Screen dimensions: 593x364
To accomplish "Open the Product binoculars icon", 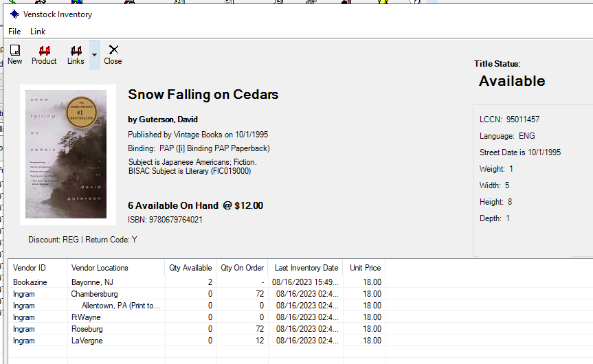I will pos(44,51).
